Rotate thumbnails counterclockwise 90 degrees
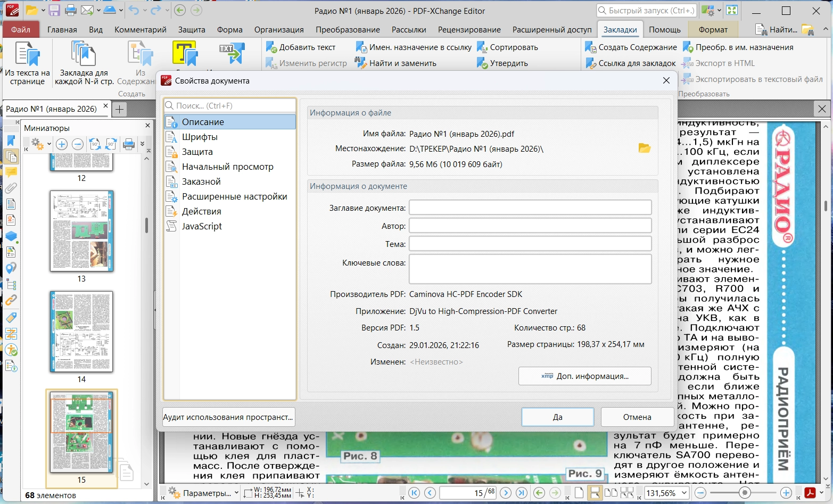Image resolution: width=833 pixels, height=504 pixels. (x=95, y=144)
